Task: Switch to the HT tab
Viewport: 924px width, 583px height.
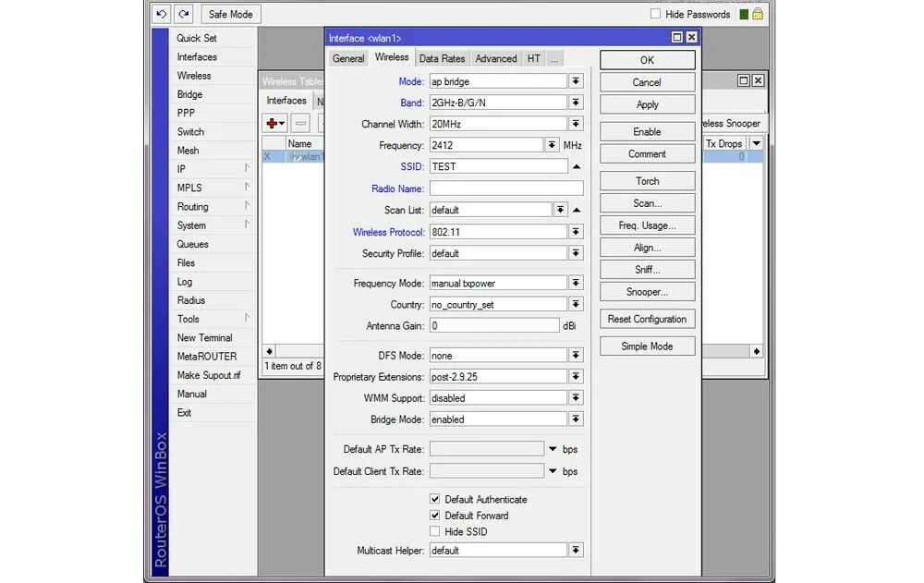Action: coord(534,58)
